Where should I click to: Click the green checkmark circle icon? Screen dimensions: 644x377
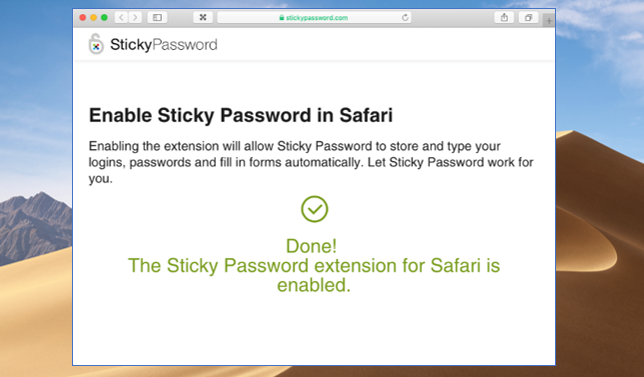315,209
